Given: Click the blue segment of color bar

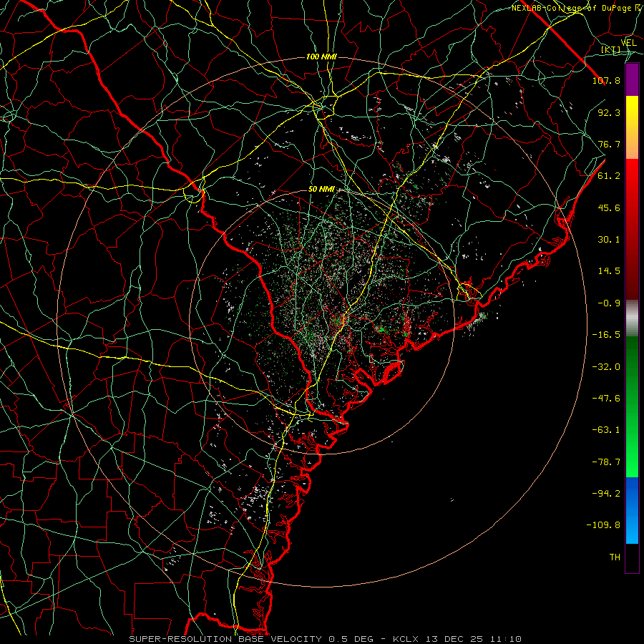Looking at the screenshot, I should pos(632,510).
